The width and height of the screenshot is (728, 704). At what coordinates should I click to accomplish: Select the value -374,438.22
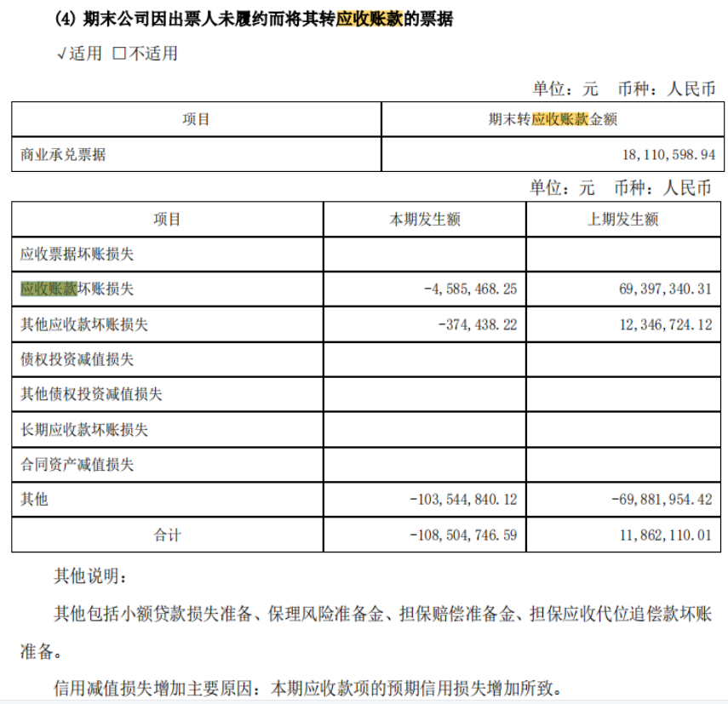tap(478, 324)
